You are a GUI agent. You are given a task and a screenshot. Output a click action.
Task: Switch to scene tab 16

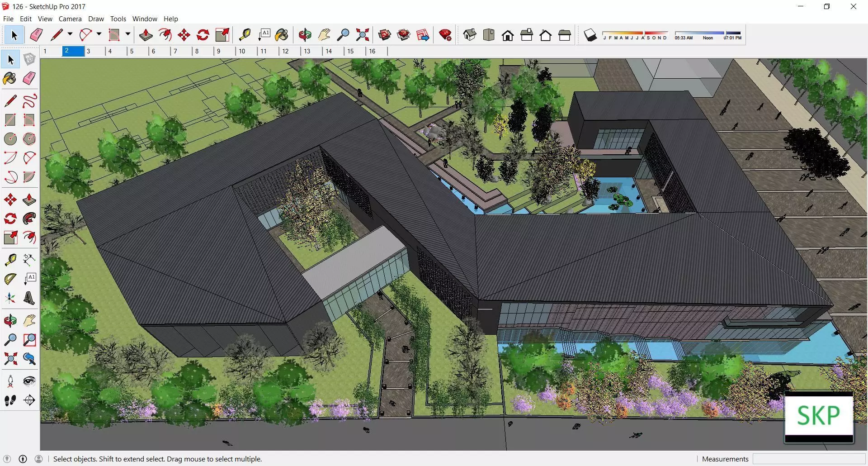377,51
